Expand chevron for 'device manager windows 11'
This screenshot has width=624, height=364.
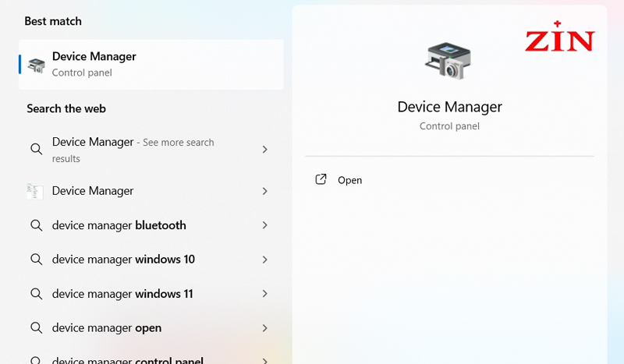click(x=264, y=294)
